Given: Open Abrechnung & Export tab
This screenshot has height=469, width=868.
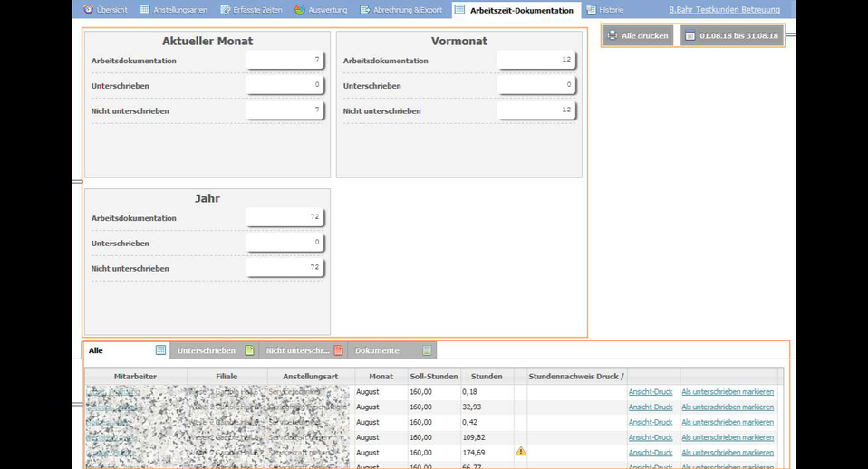Looking at the screenshot, I should click(401, 9).
